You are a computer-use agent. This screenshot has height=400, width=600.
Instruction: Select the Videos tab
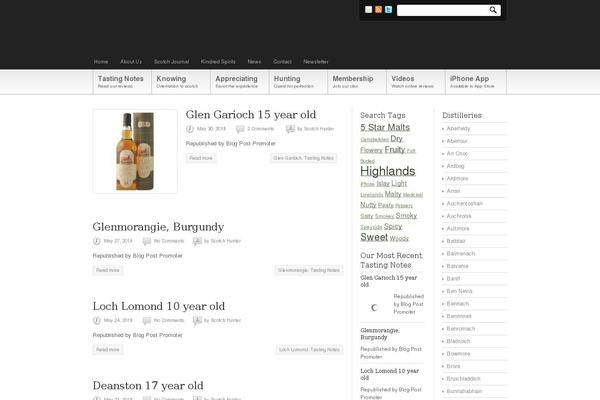[416, 82]
